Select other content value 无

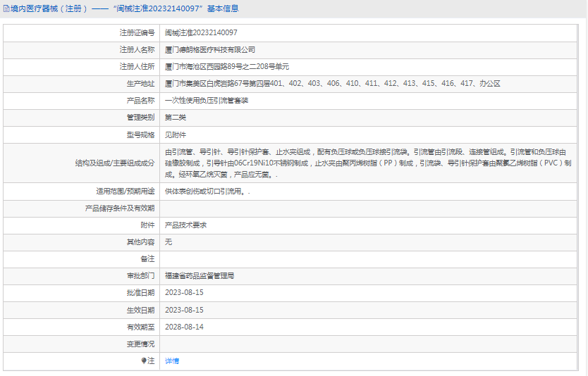coord(169,242)
